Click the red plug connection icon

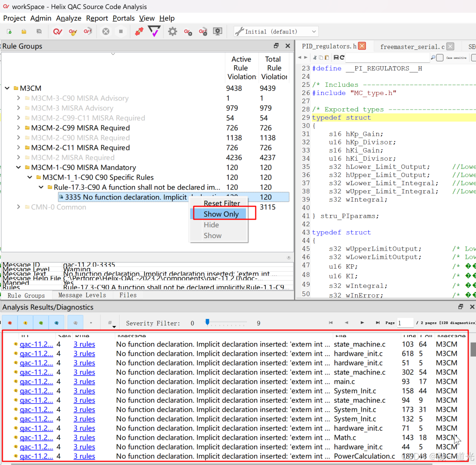coord(139,31)
